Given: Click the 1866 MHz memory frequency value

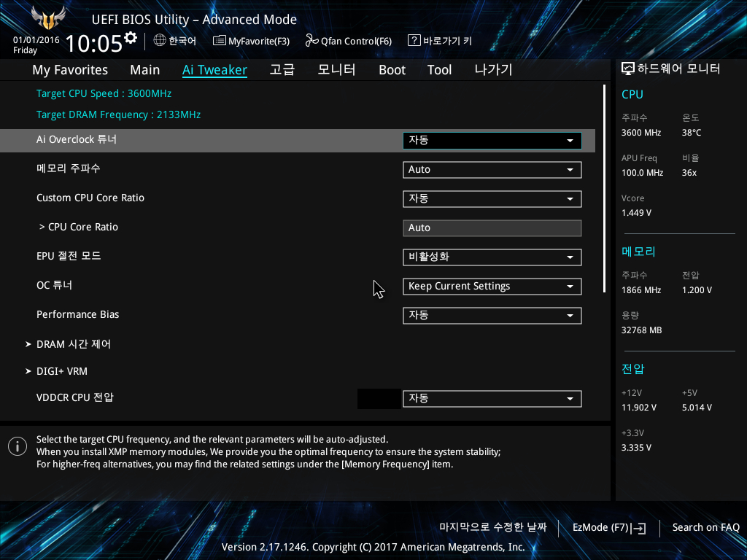Looking at the screenshot, I should pyautogui.click(x=641, y=290).
